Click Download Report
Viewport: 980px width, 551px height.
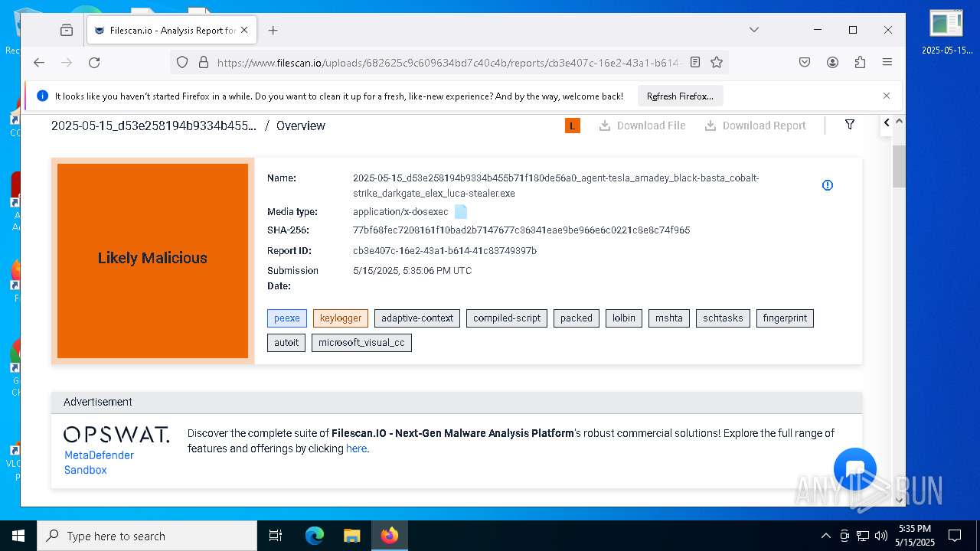(x=756, y=126)
